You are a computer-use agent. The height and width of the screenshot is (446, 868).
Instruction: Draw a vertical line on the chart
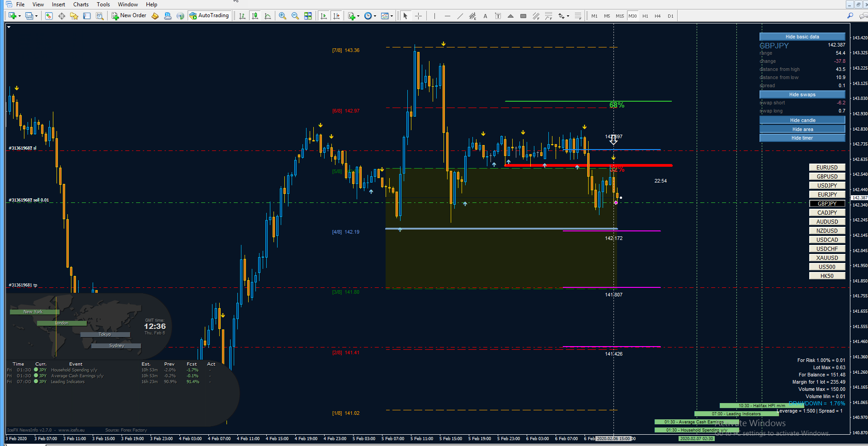tap(434, 16)
